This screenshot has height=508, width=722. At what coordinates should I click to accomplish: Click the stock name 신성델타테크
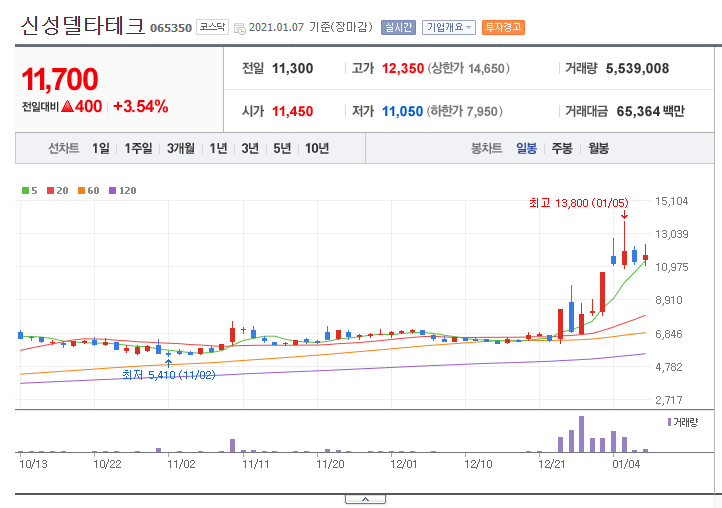(x=82, y=26)
